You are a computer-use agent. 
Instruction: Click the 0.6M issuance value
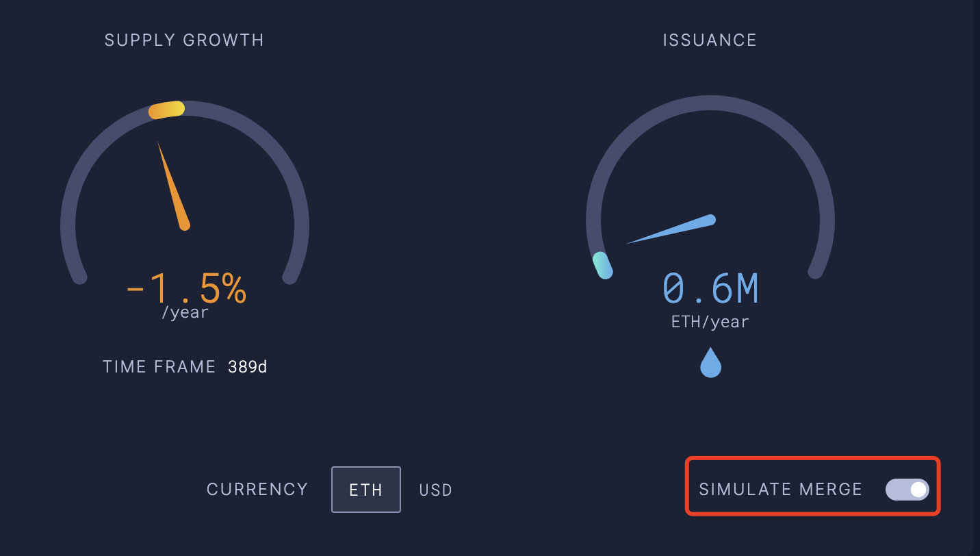710,289
